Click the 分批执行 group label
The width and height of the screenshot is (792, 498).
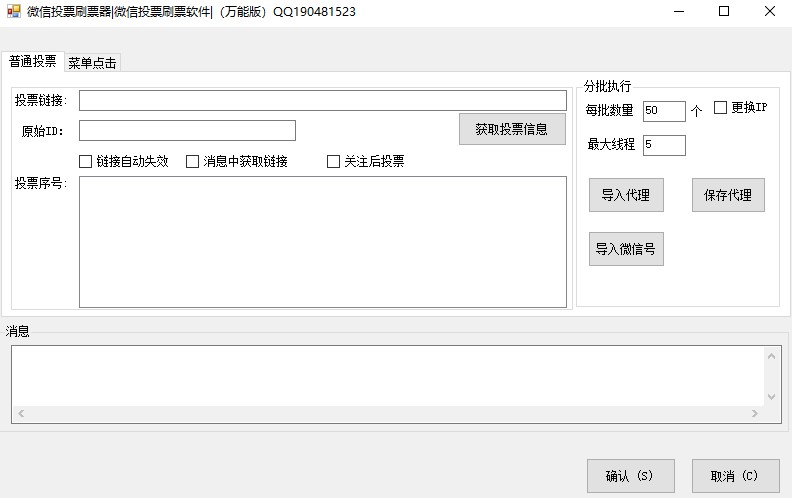tap(607, 86)
